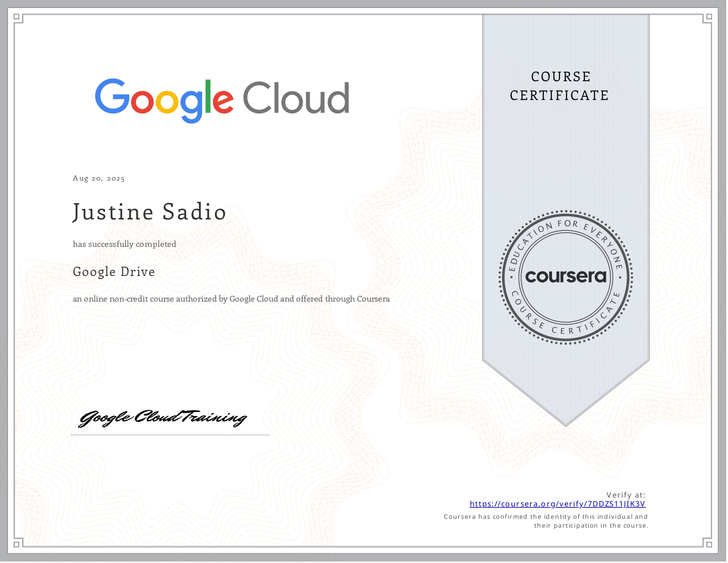Image resolution: width=728 pixels, height=563 pixels.
Task: Click the has successfully completed text
Action: tap(124, 244)
